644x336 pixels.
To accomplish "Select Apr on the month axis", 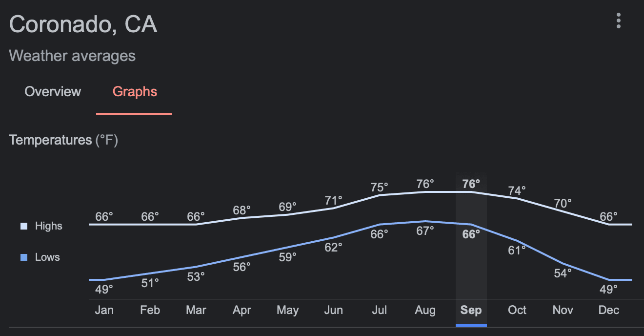I will pyautogui.click(x=241, y=310).
